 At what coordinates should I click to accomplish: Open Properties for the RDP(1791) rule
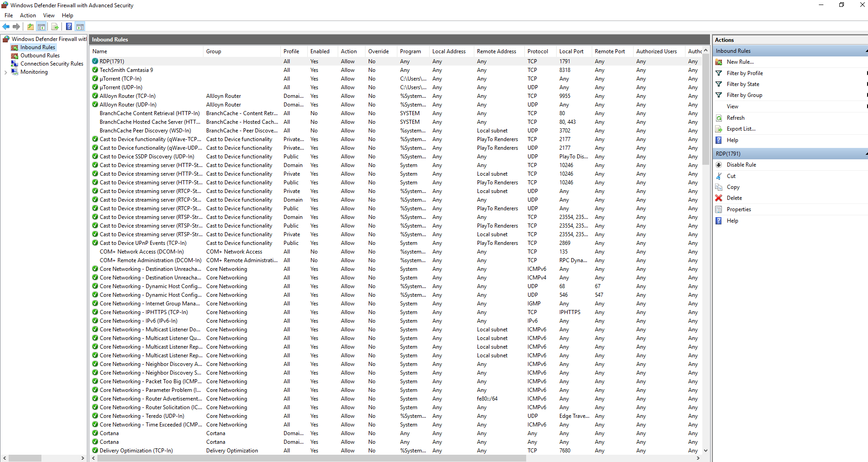[738, 209]
